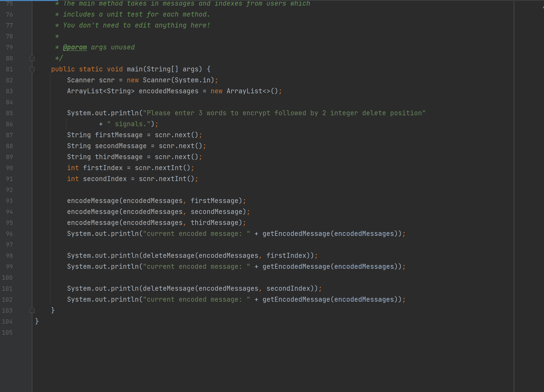Collapse the main method using its fold marker

[32, 69]
